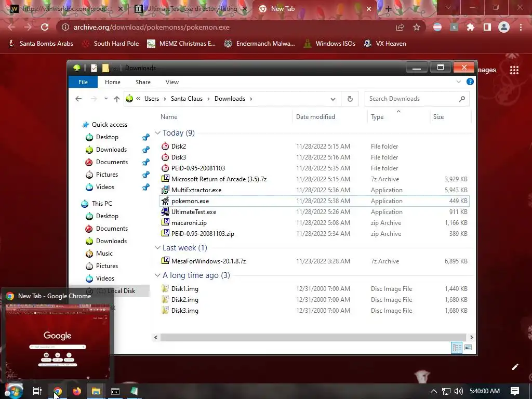
Task: Click Santa Claus in the breadcrumb path
Action: click(x=187, y=99)
